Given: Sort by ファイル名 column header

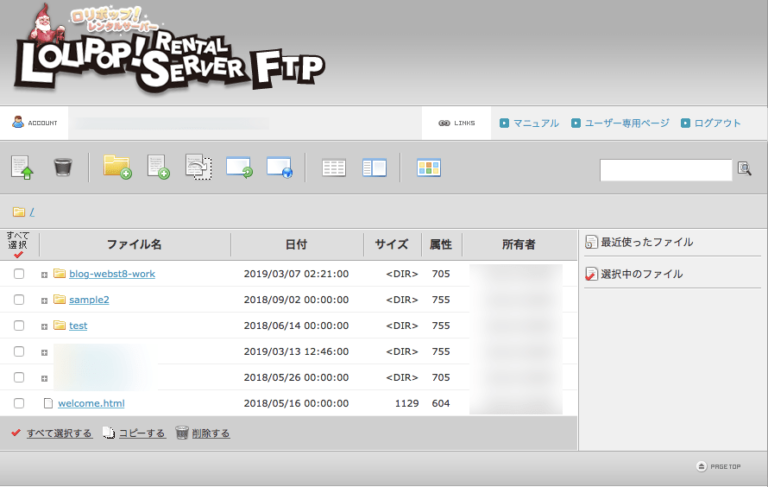Looking at the screenshot, I should [134, 244].
